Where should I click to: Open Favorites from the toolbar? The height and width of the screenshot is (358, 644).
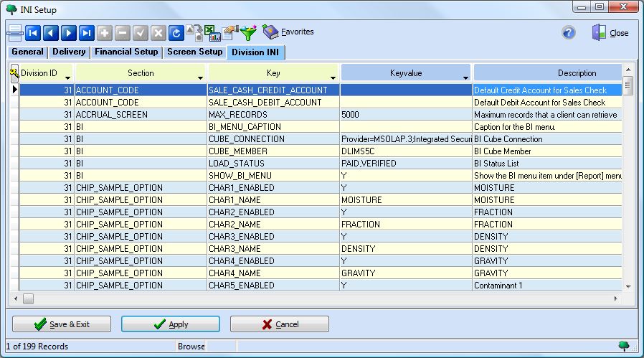pos(288,32)
